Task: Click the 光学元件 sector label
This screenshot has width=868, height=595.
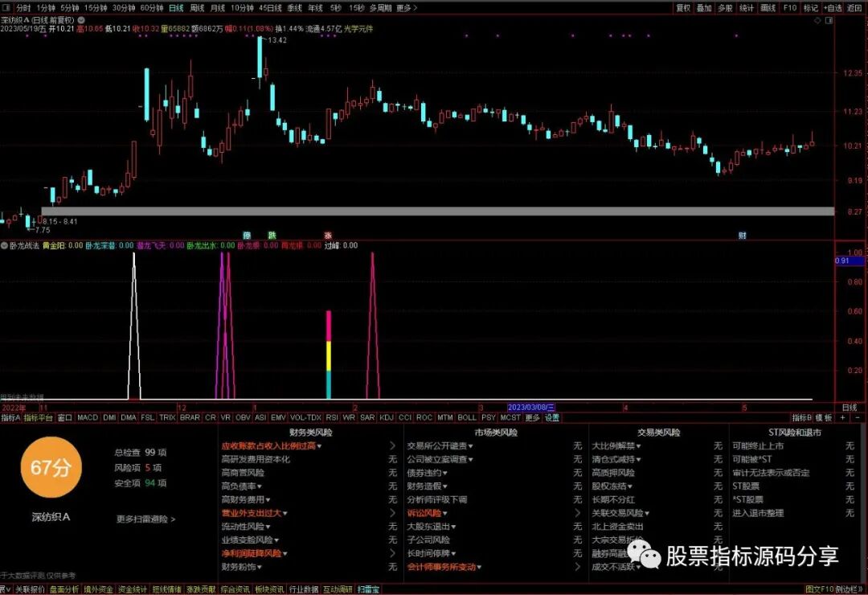Action: click(x=358, y=28)
